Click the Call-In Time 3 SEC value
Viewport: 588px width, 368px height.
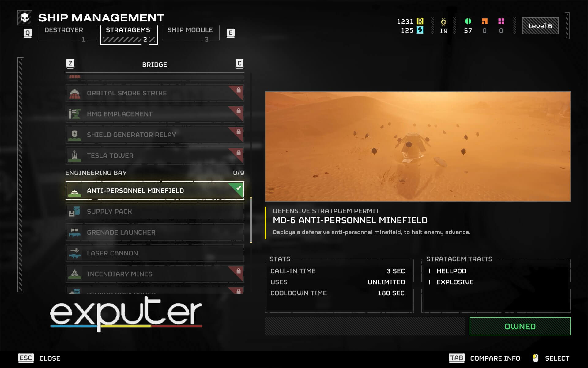(x=396, y=271)
